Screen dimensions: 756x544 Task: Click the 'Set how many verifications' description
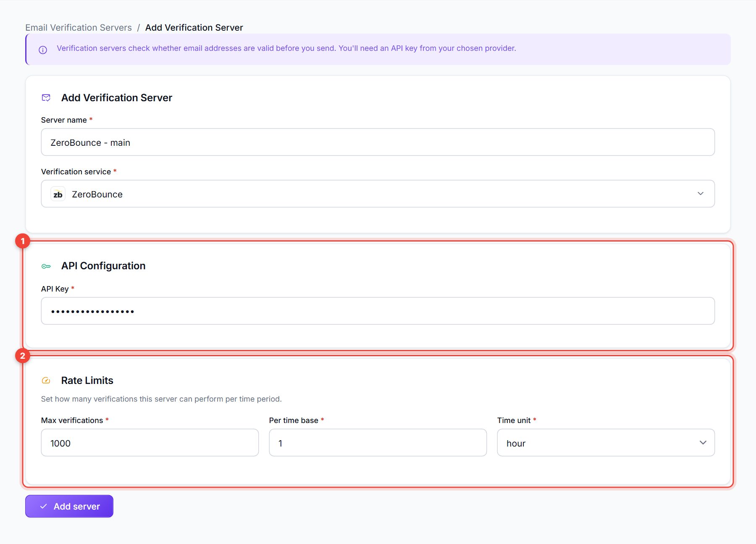(x=161, y=399)
